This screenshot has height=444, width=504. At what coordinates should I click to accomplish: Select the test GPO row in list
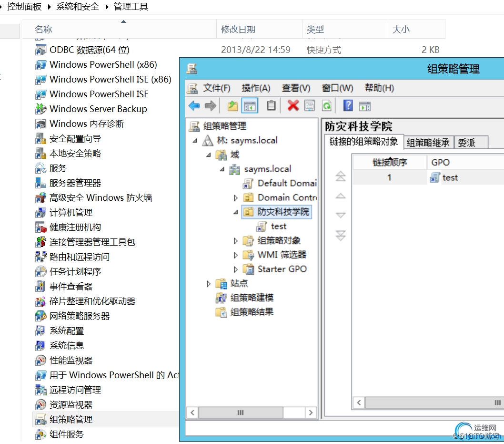tap(428, 177)
